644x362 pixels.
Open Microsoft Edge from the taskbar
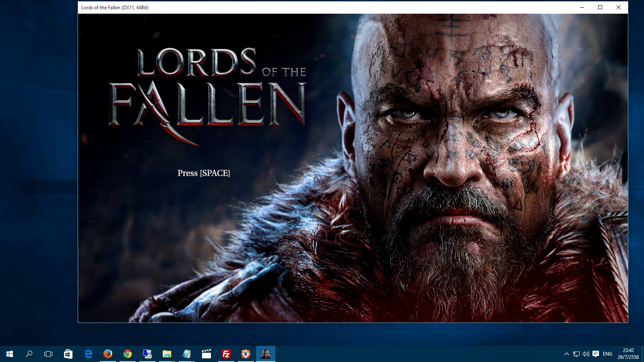88,354
